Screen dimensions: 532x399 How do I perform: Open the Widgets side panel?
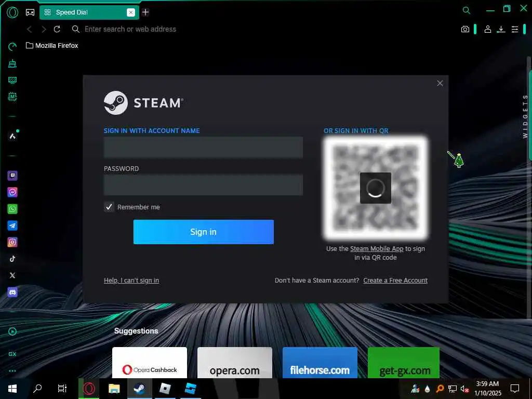coord(525,116)
